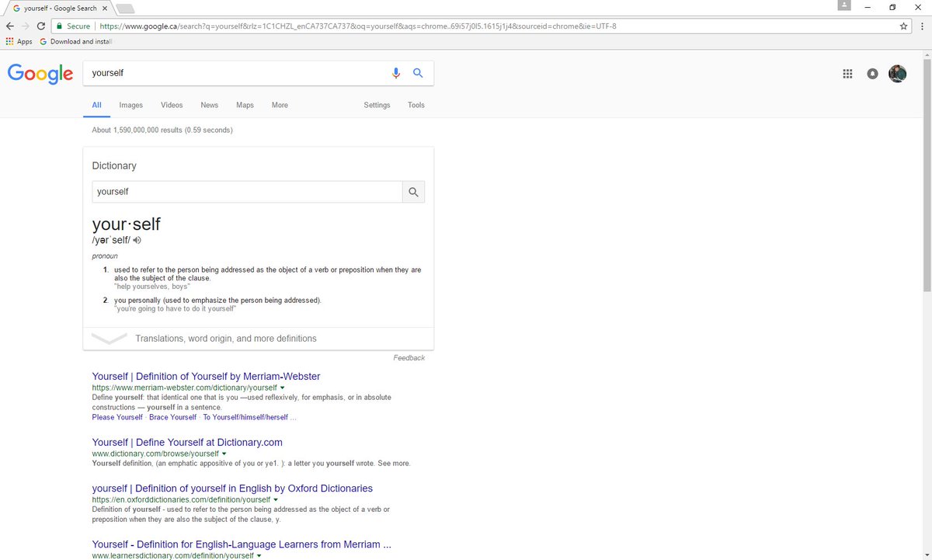Click the phonetic spelling /yərˈself/
This screenshot has width=932, height=560.
tap(111, 241)
